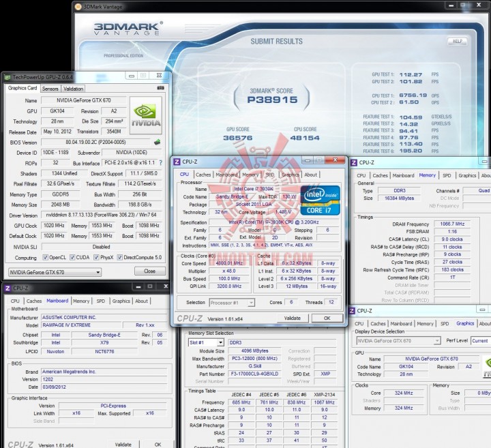
Task: Click the Multiplier x 48.0 field
Action: coord(229,271)
